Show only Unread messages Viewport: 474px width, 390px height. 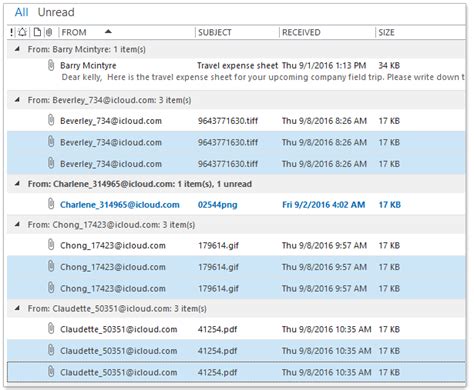pyautogui.click(x=56, y=12)
